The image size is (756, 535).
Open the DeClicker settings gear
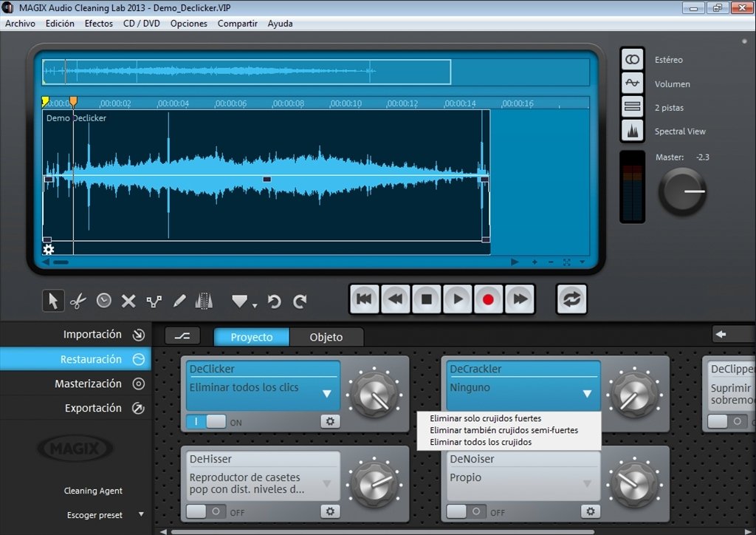[330, 422]
